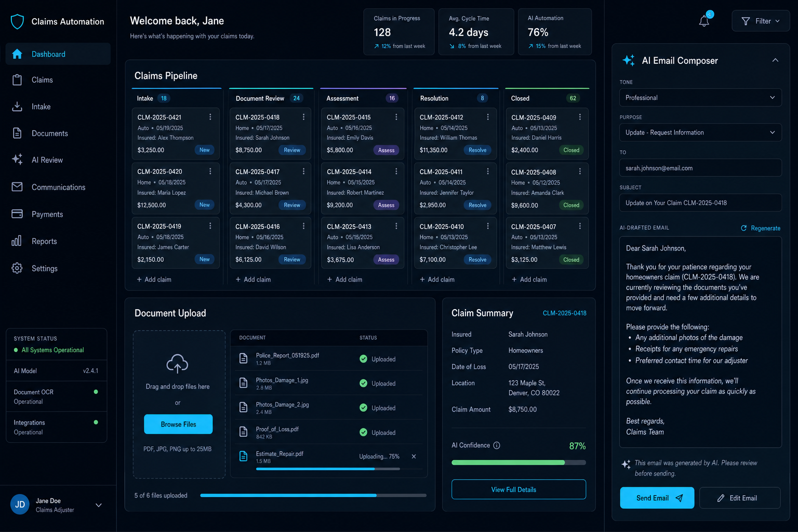Click the AI Automation 76% stat card
This screenshot has width=798, height=532.
tap(555, 32)
